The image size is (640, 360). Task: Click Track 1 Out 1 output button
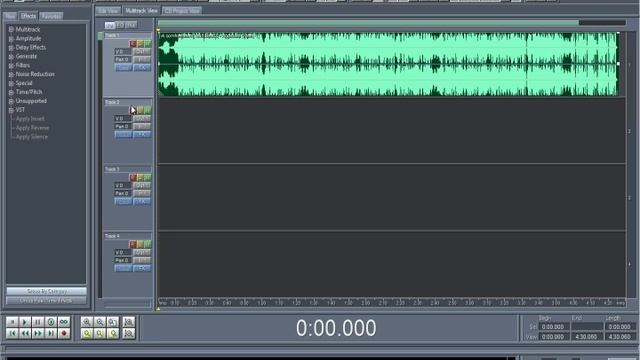142,51
